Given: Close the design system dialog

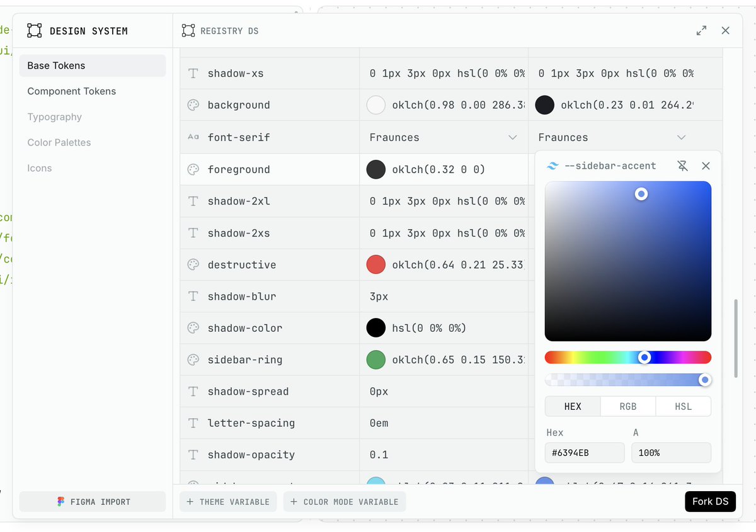Looking at the screenshot, I should point(726,30).
